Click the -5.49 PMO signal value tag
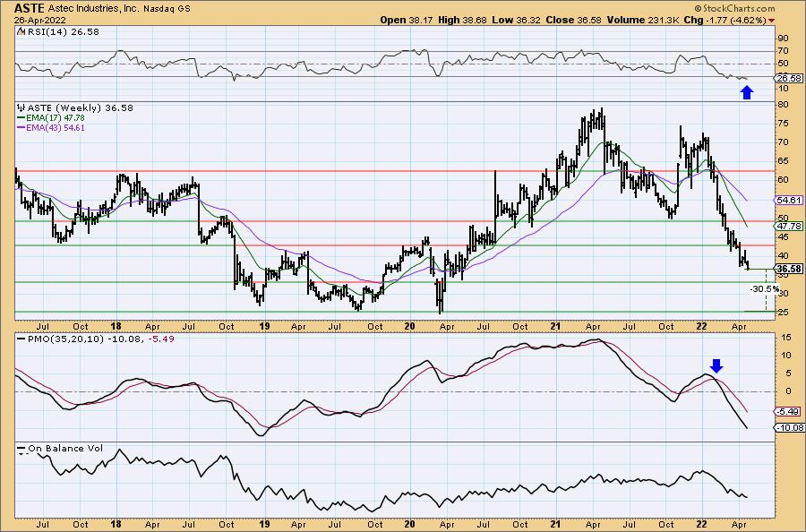806x532 pixels. [788, 412]
